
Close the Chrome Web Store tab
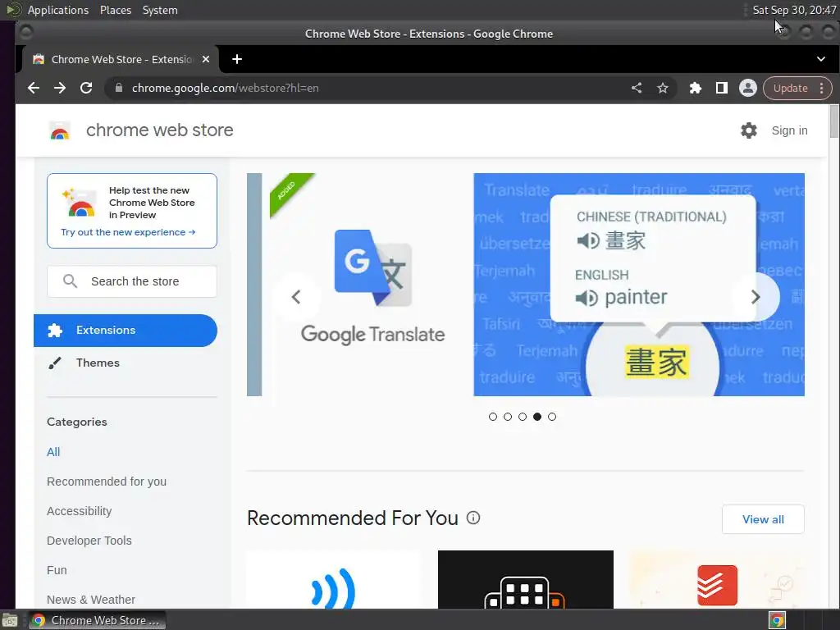point(206,59)
